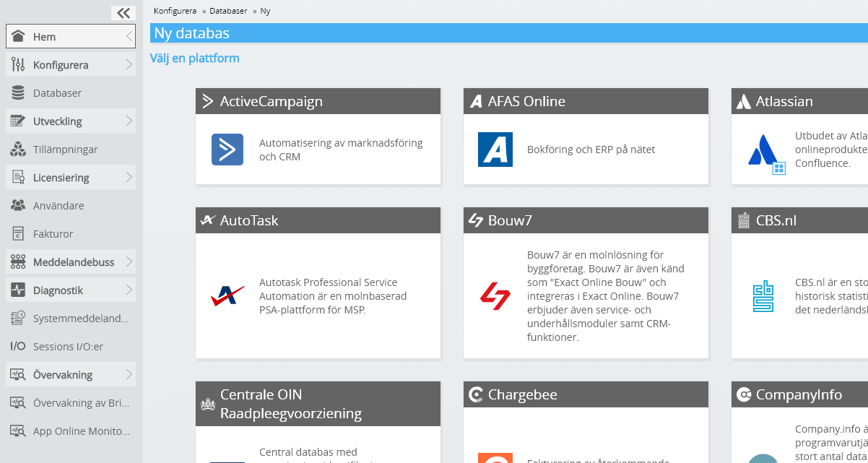Click the Övervakning monitor icon
868x463 pixels.
[19, 374]
